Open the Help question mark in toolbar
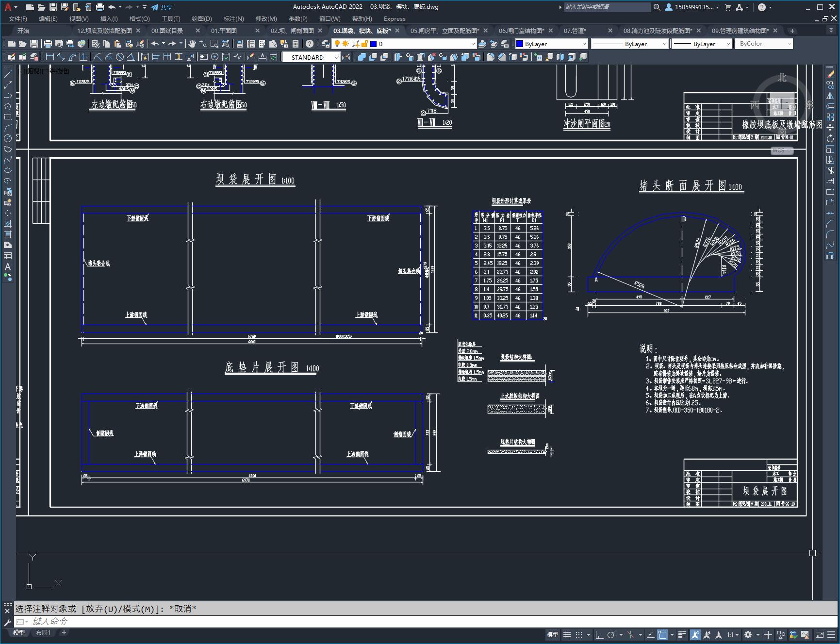The height and width of the screenshot is (644, 840). coord(309,44)
